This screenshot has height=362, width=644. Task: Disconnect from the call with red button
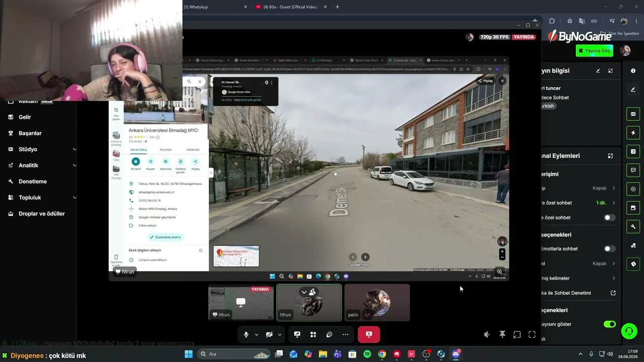tap(369, 334)
